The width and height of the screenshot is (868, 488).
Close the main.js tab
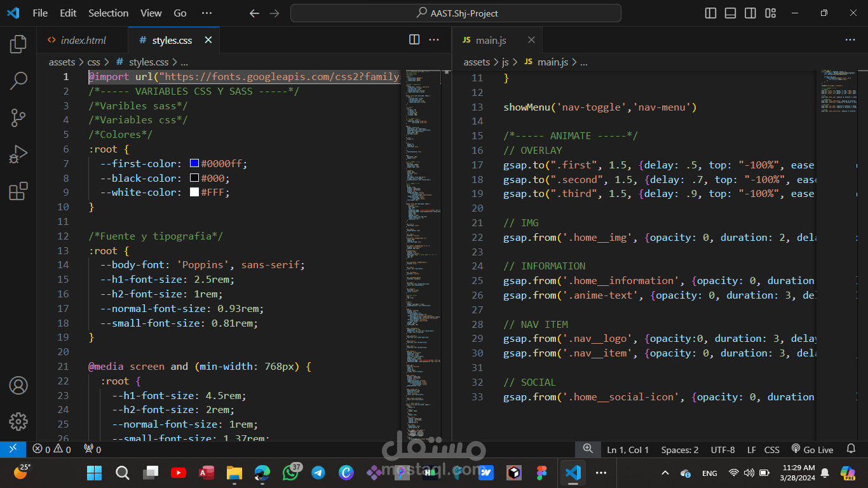point(531,40)
